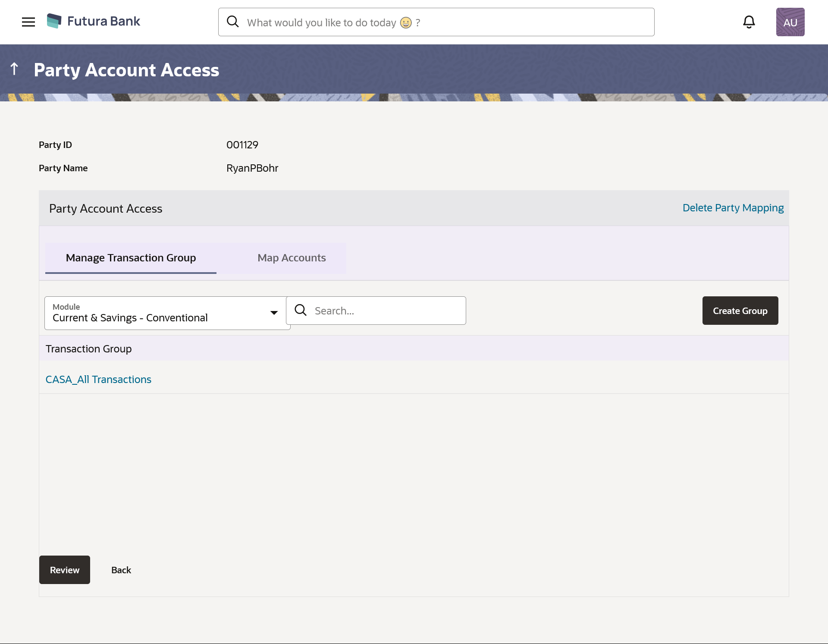Click the Transaction Group column header
This screenshot has width=828, height=644.
click(x=89, y=349)
